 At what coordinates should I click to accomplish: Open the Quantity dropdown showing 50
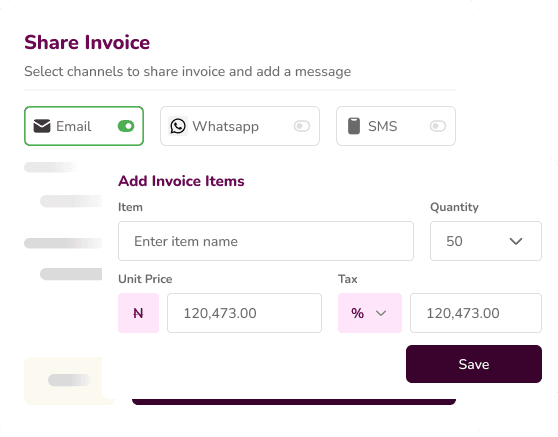pyautogui.click(x=486, y=241)
